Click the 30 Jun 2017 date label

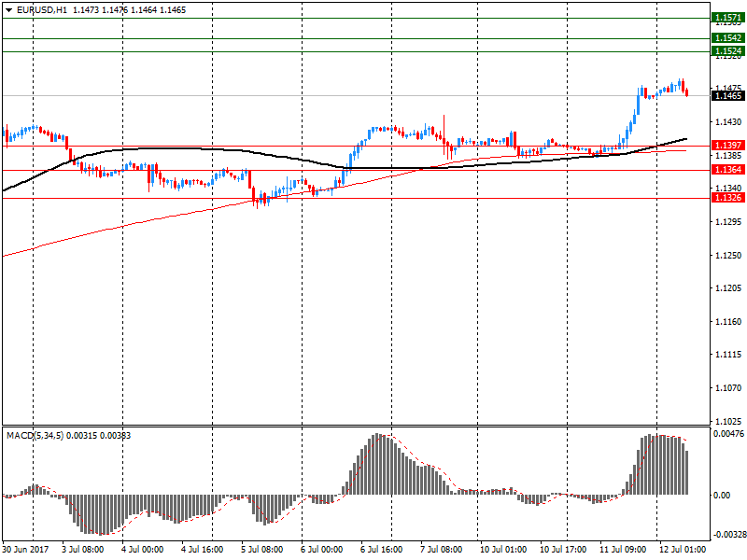25,550
